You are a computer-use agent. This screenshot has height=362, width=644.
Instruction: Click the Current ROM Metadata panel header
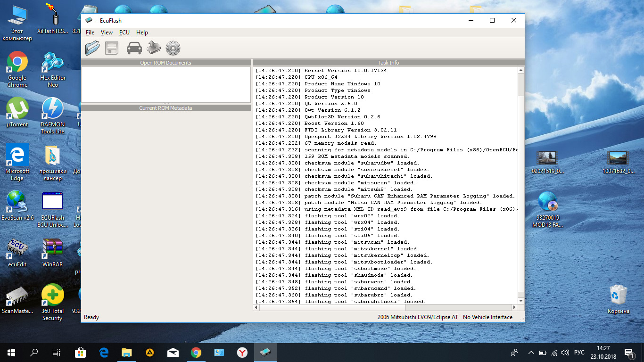[x=166, y=108]
